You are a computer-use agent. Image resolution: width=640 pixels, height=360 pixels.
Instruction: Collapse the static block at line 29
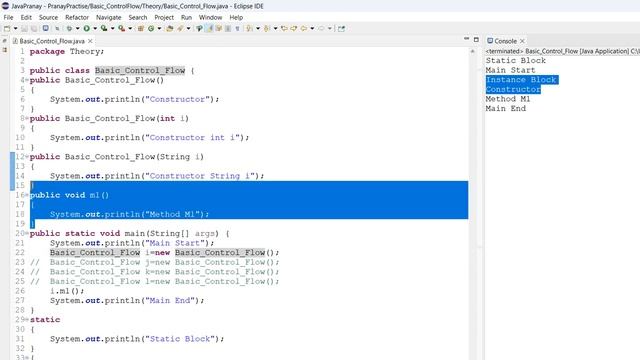[27, 320]
